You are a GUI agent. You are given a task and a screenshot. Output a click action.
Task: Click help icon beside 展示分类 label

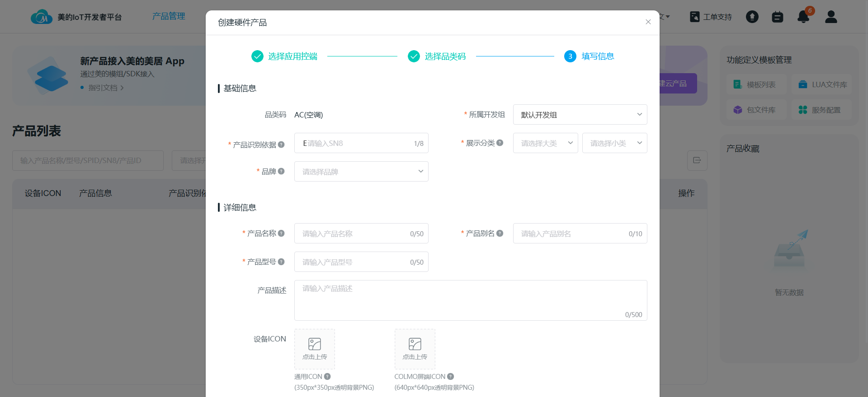pos(500,143)
